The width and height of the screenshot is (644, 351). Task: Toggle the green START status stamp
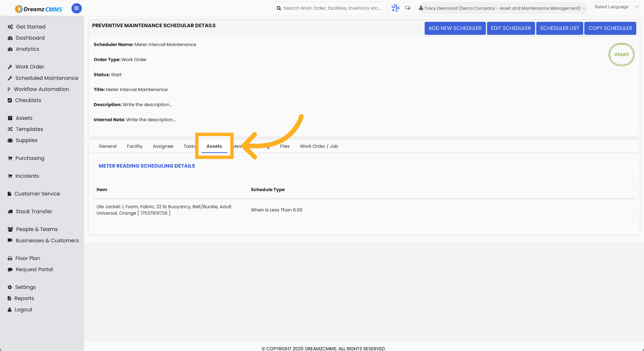pyautogui.click(x=621, y=54)
